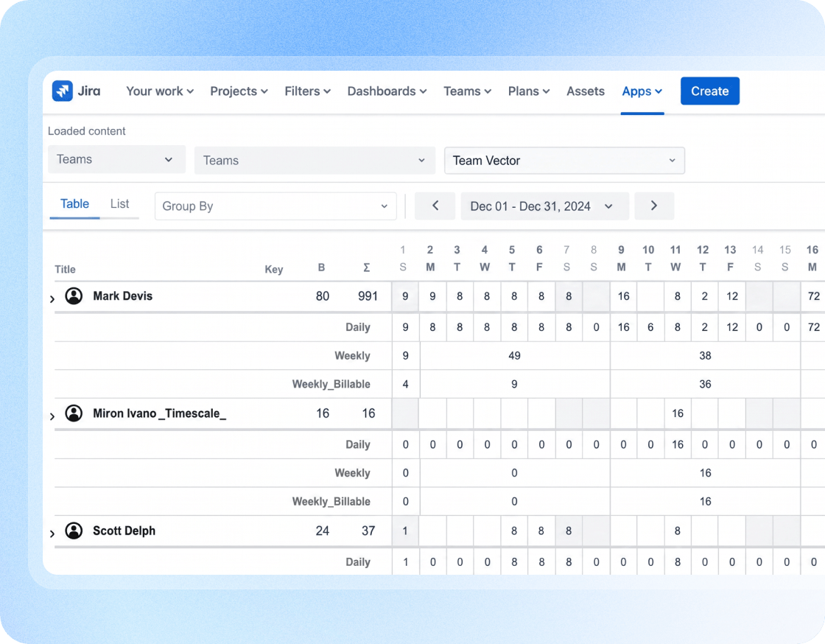Image resolution: width=825 pixels, height=644 pixels.
Task: Expand the Scott Delph row
Action: point(52,533)
